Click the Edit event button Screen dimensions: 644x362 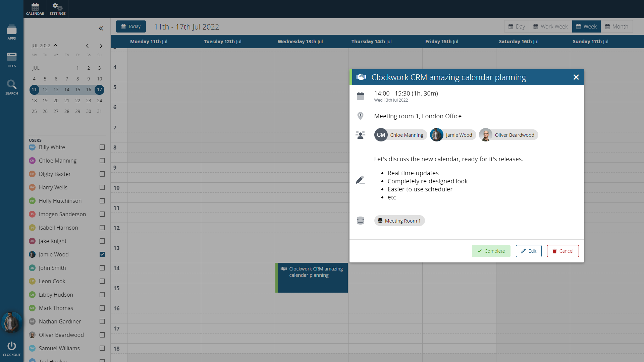(528, 251)
